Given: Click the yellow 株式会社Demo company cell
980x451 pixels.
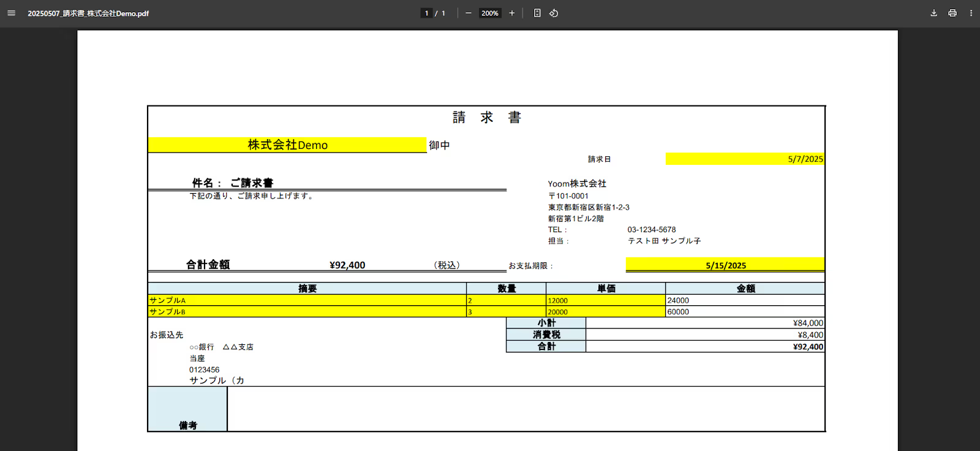Looking at the screenshot, I should point(287,145).
